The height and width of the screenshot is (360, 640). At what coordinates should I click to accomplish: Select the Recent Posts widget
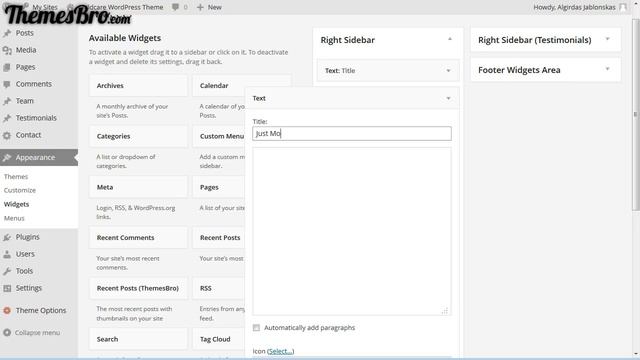tap(218, 238)
